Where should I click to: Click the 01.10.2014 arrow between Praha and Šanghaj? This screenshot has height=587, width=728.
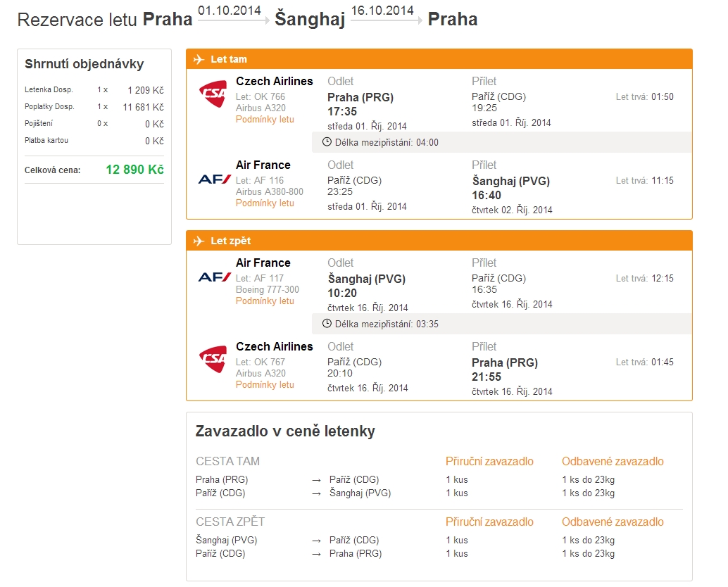tap(233, 20)
